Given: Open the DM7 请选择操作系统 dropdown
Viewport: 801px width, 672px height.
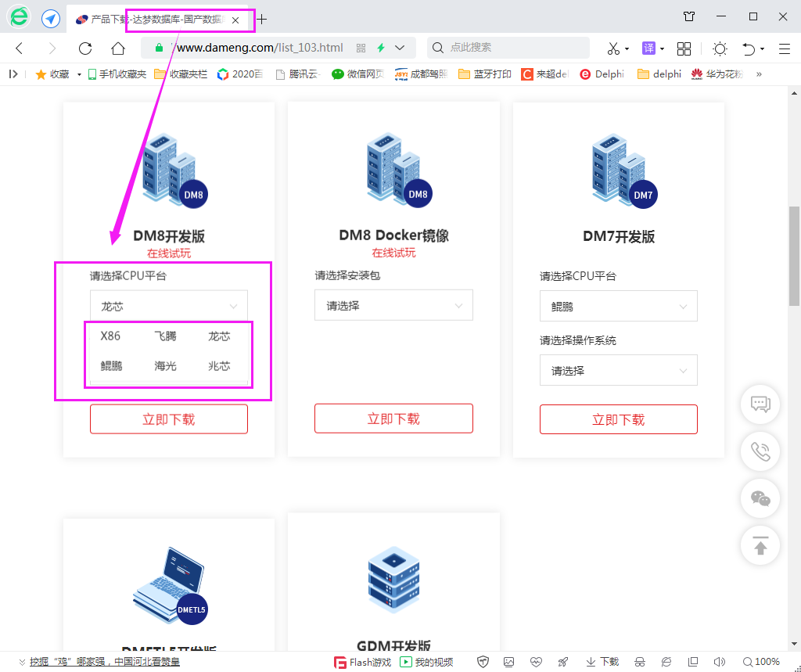Looking at the screenshot, I should (x=618, y=371).
